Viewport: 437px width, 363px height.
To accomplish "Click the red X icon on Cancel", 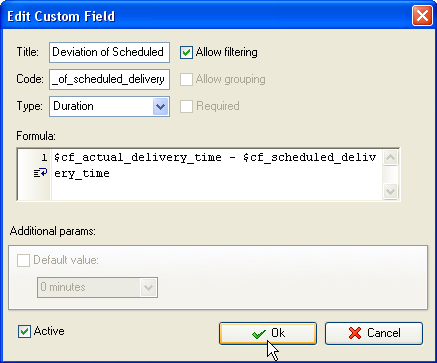I will tap(355, 333).
